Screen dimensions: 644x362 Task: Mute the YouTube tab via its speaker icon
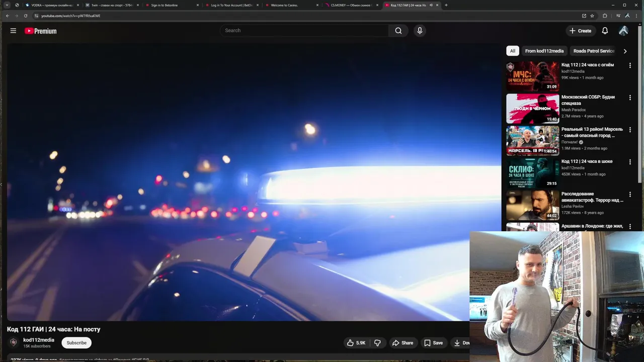pyautogui.click(x=431, y=5)
